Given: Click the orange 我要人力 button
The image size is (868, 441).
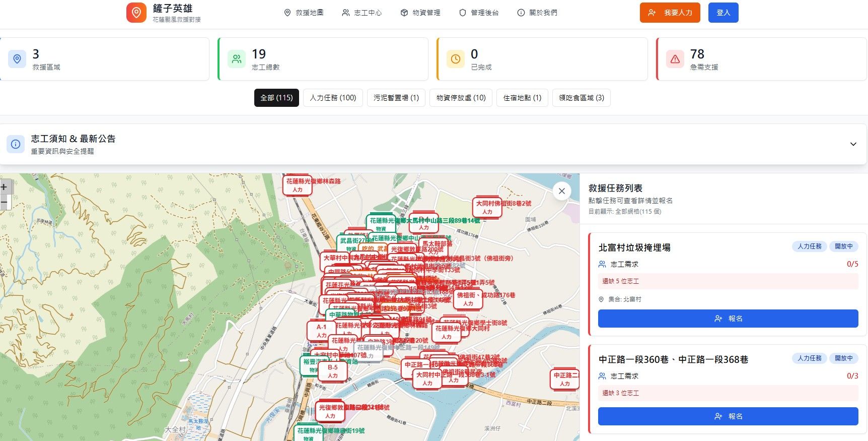Looking at the screenshot, I should (x=670, y=13).
